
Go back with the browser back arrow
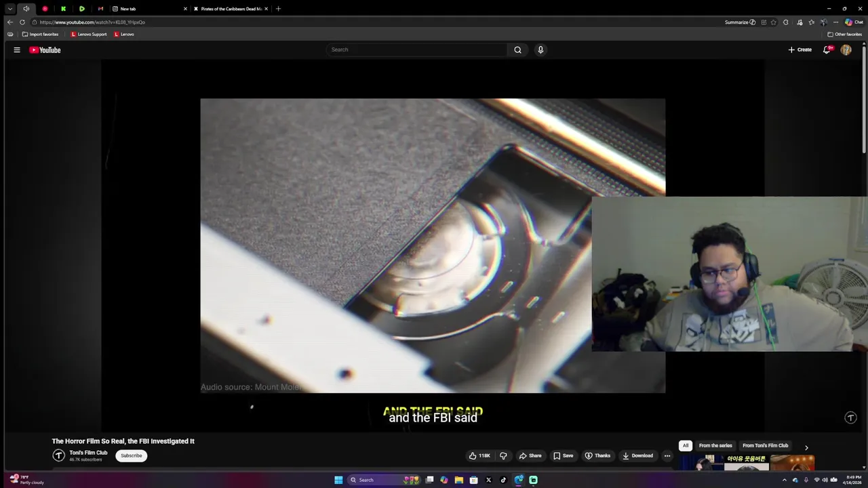tap(9, 22)
